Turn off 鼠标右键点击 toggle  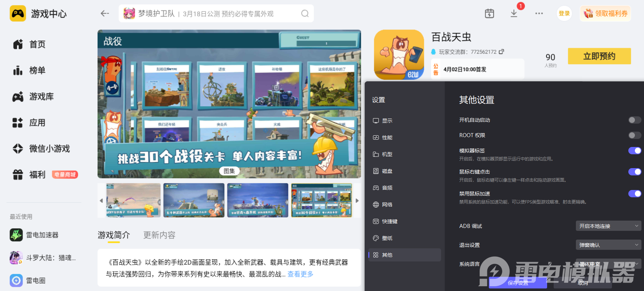coord(635,172)
